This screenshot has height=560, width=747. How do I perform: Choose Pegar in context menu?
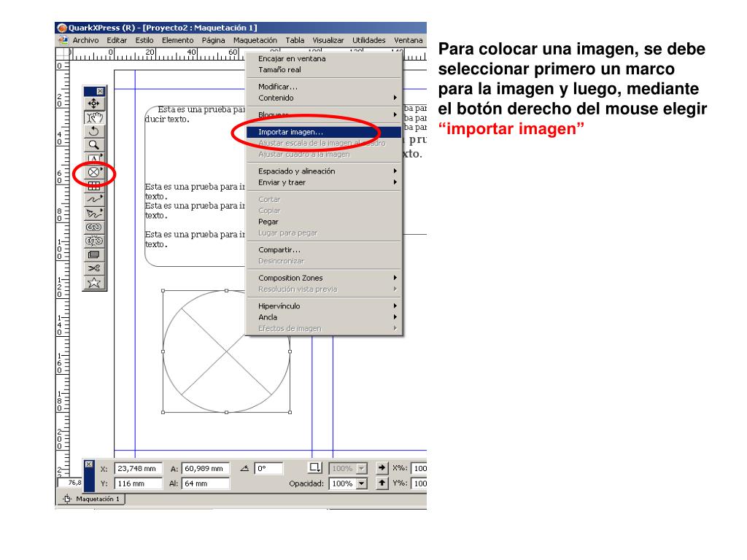324,222
